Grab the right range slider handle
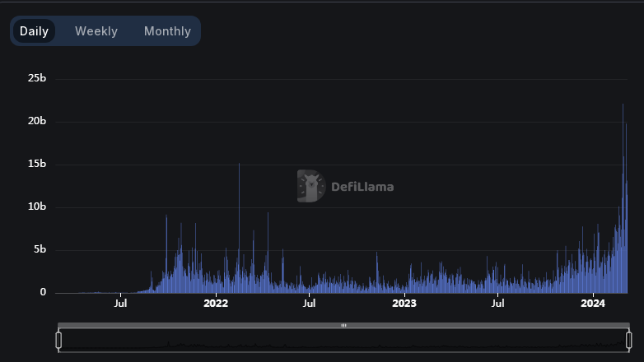 (x=629, y=341)
